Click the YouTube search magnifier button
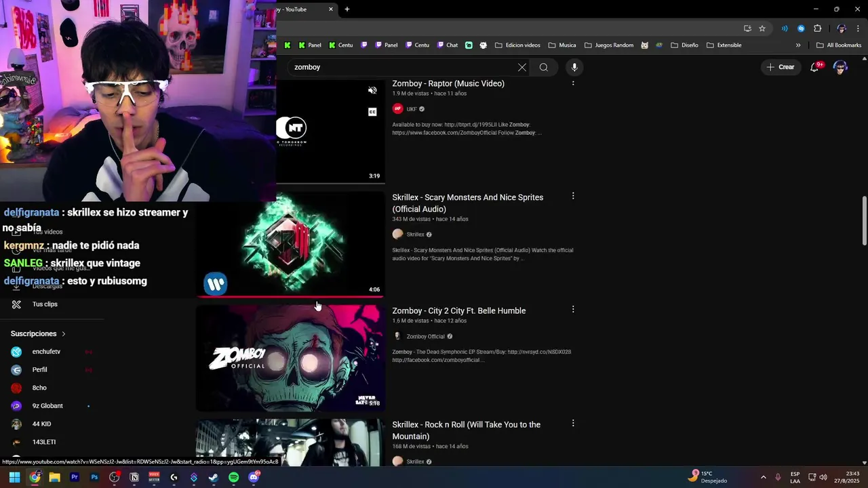 point(544,67)
